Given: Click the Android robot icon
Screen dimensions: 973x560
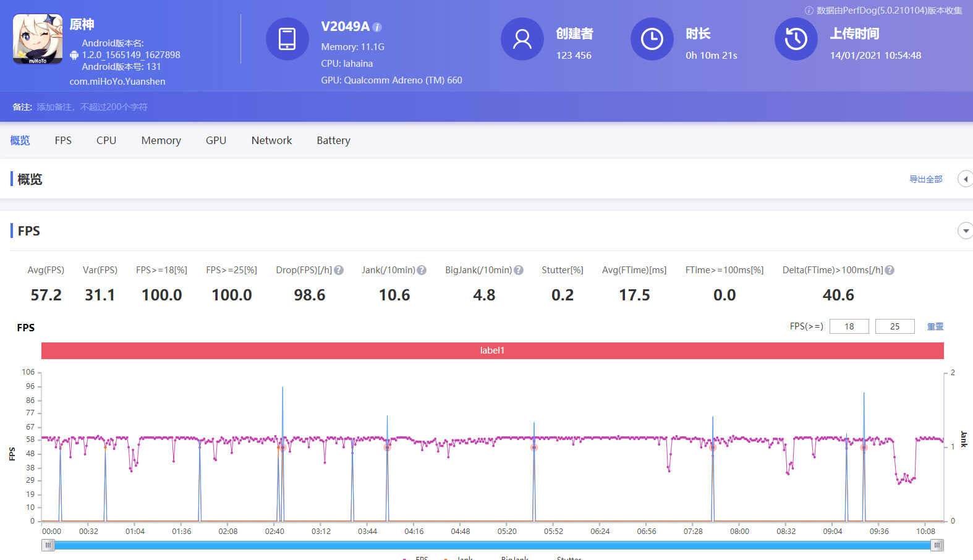Looking at the screenshot, I should pos(74,55).
